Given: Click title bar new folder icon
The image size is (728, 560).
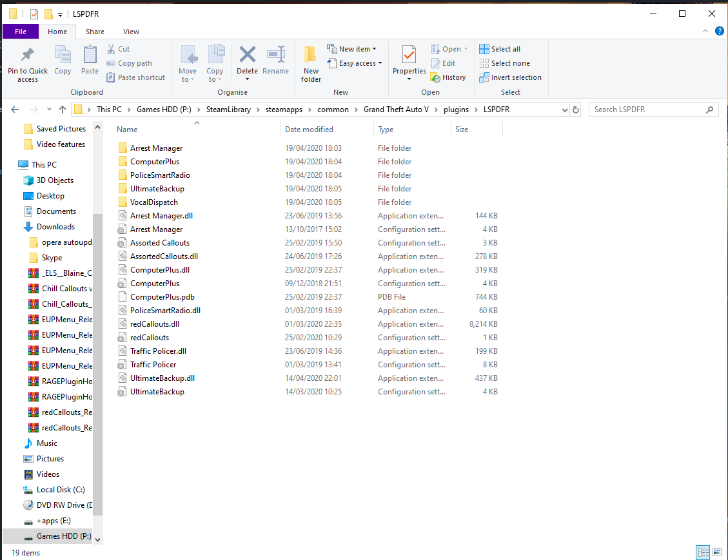Looking at the screenshot, I should 48,14.
